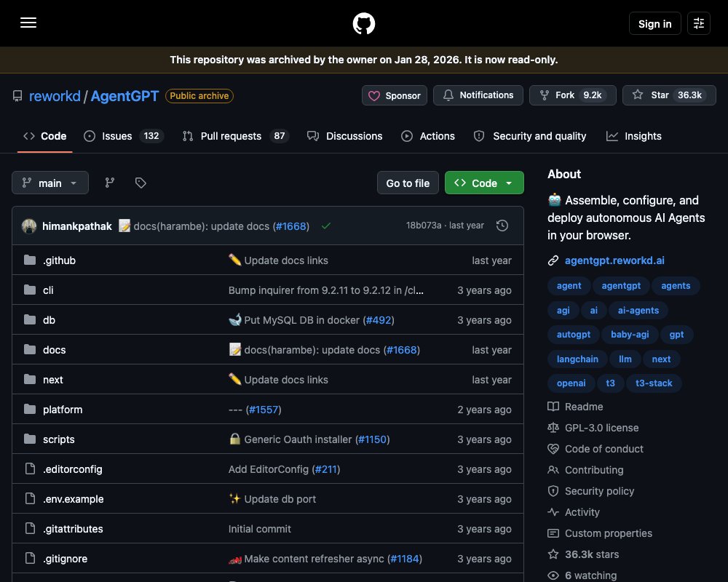Open the Pull requests tab
Screen dimensions: 728x582
(235, 136)
